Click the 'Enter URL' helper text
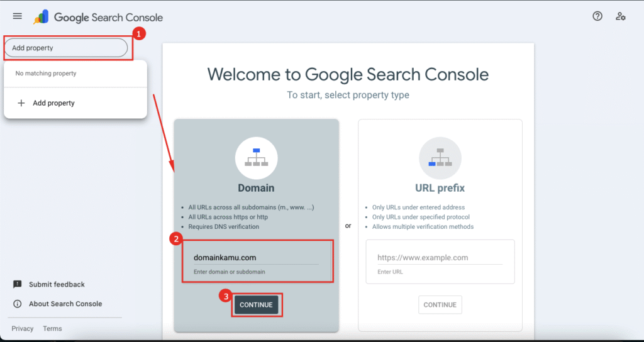The height and width of the screenshot is (342, 644). [x=390, y=272]
